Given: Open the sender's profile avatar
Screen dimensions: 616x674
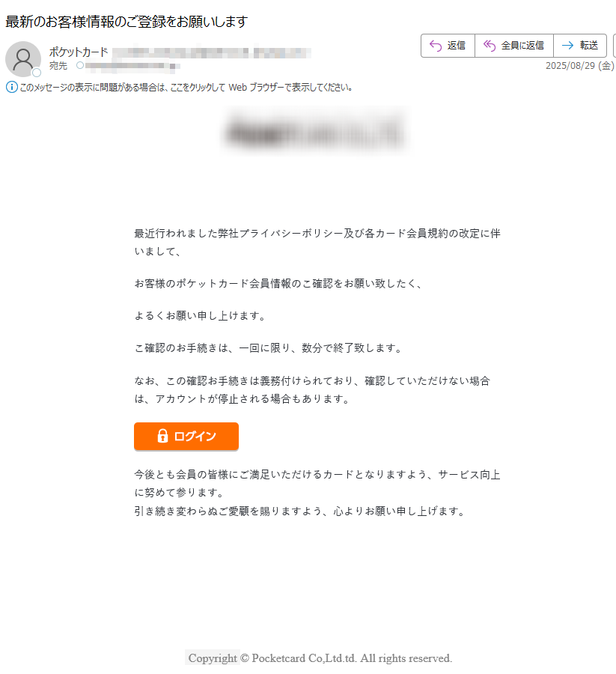Looking at the screenshot, I should click(x=23, y=59).
